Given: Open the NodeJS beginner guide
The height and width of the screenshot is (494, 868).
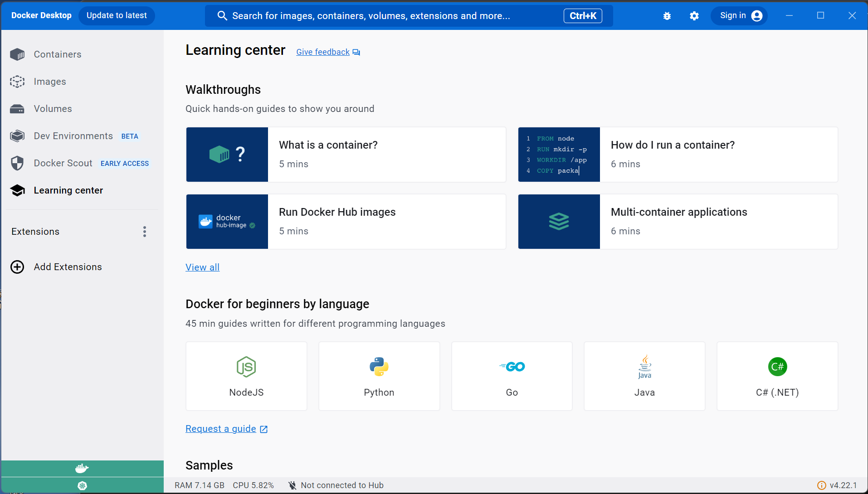Looking at the screenshot, I should pos(246,376).
